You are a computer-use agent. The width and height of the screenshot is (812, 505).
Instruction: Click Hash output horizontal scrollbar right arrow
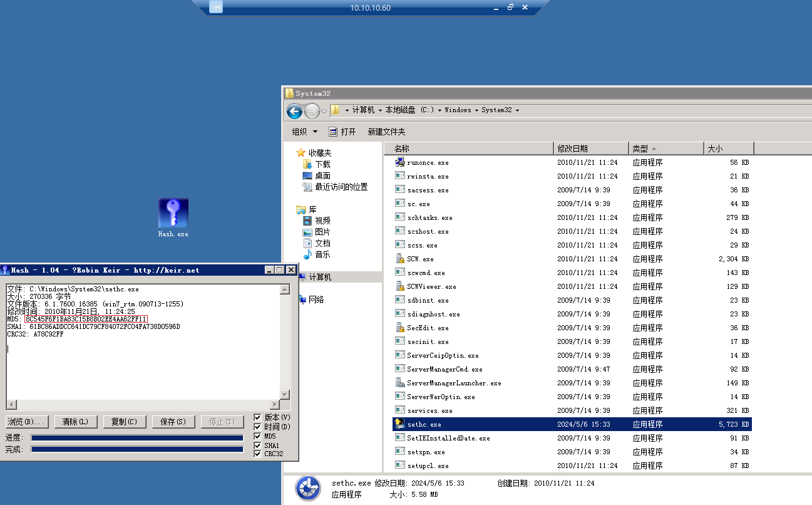click(274, 404)
